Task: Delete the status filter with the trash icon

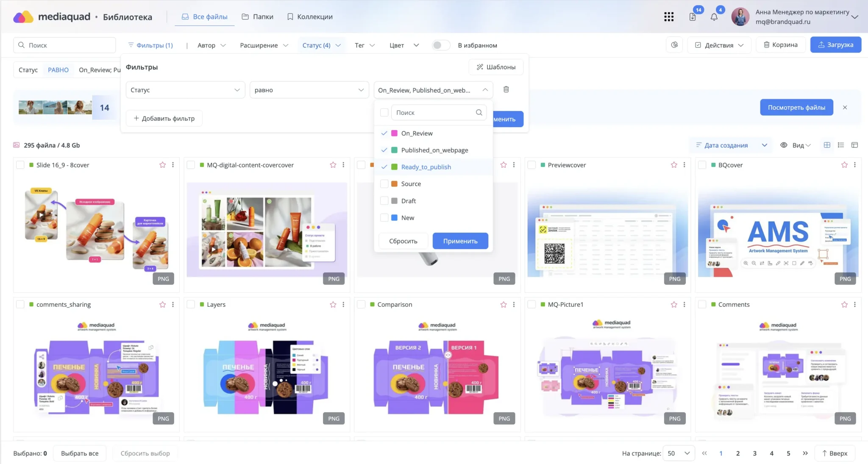Action: point(506,89)
